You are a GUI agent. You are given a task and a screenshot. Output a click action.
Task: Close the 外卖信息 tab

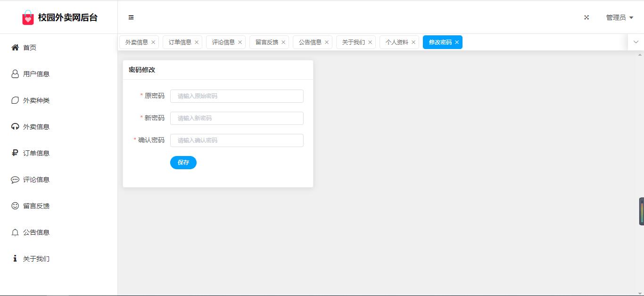(153, 42)
